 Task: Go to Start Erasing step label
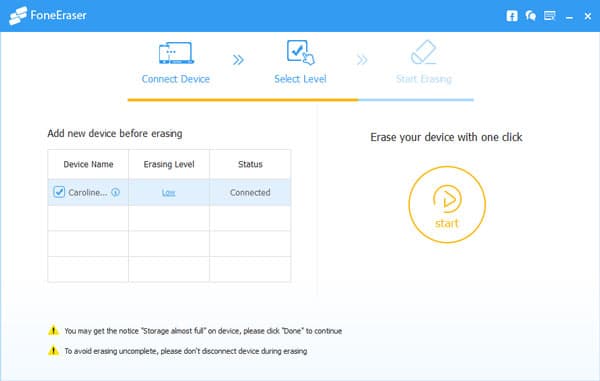[x=424, y=79]
